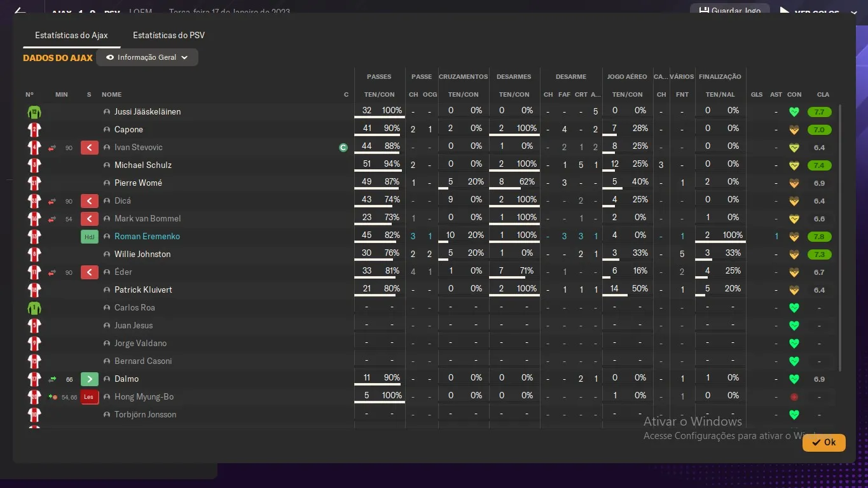Click the PASSES column group header

point(379,77)
